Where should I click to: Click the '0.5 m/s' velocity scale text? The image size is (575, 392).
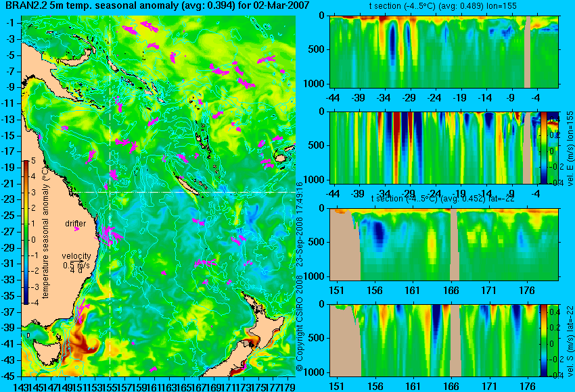tap(76, 265)
